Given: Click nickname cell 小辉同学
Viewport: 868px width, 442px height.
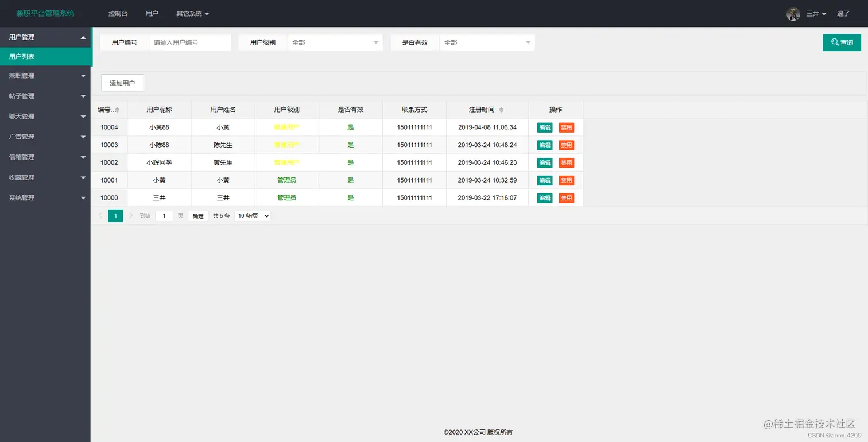Looking at the screenshot, I should point(159,162).
